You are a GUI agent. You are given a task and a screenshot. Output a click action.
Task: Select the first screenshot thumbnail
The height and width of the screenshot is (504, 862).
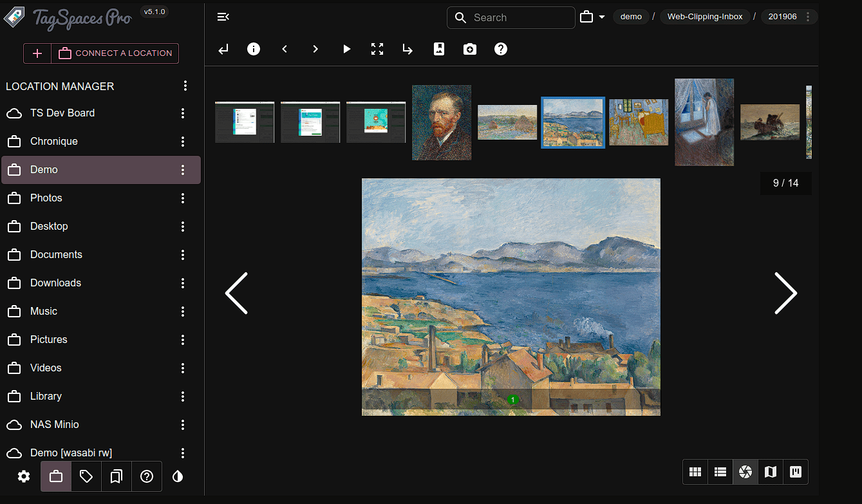245,122
